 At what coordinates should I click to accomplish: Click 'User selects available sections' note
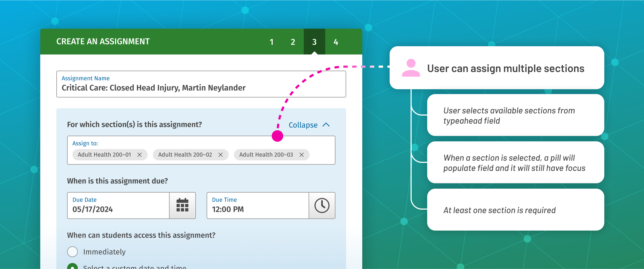pos(516,115)
